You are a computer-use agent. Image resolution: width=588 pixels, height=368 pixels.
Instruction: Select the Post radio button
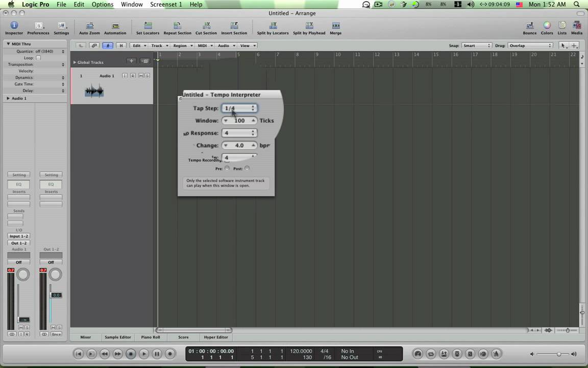247,168
